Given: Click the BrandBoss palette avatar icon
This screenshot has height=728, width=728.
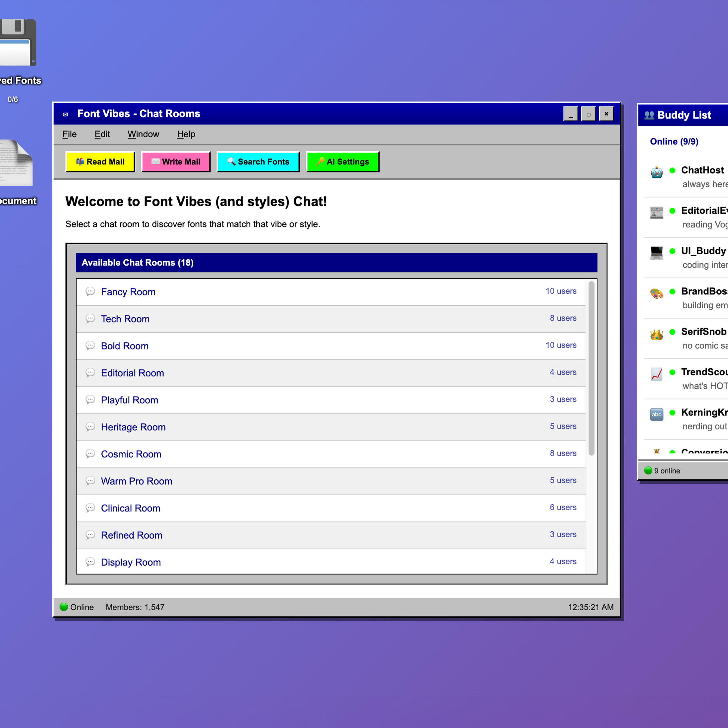Looking at the screenshot, I should pos(656,293).
